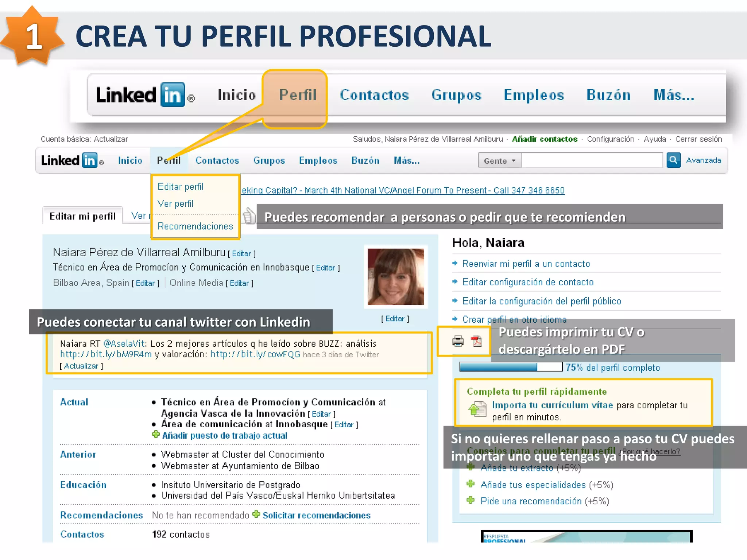The width and height of the screenshot is (747, 560).
Task: Click the import curriculum vitae document icon
Action: (477, 409)
